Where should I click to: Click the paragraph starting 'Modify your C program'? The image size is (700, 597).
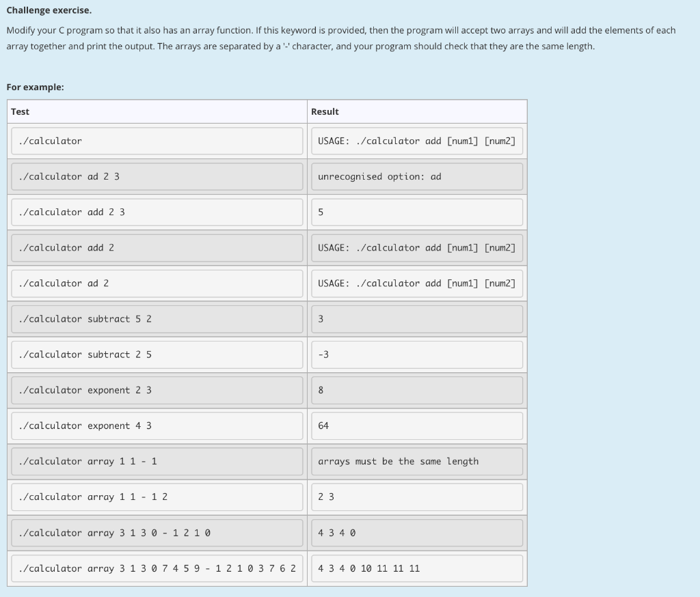pos(341,38)
